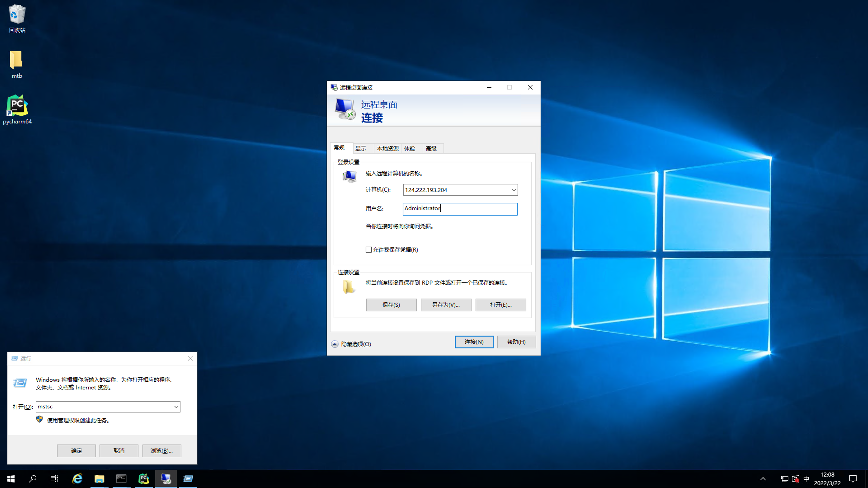The height and width of the screenshot is (488, 868).
Task: Click the command prompt taskbar icon
Action: pos(121,479)
